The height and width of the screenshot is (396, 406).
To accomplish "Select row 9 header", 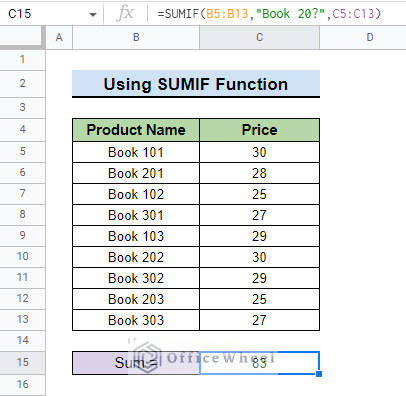I will [22, 236].
